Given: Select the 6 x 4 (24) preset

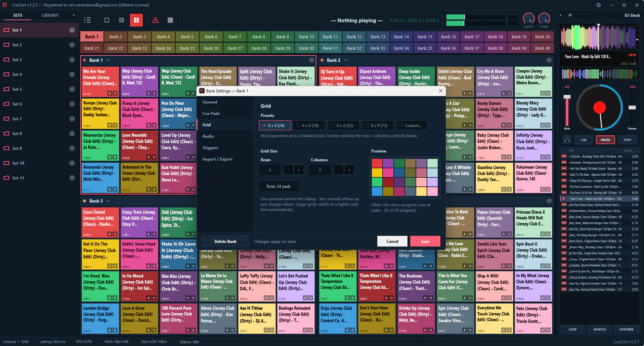Looking at the screenshot, I should (x=275, y=126).
